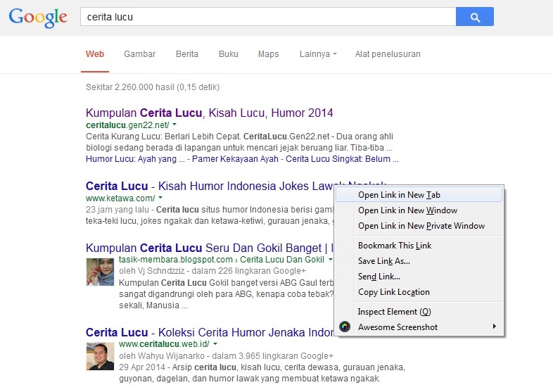553x392 pixels.
Task: Choose Inspect Element (Q)
Action: (419, 312)
